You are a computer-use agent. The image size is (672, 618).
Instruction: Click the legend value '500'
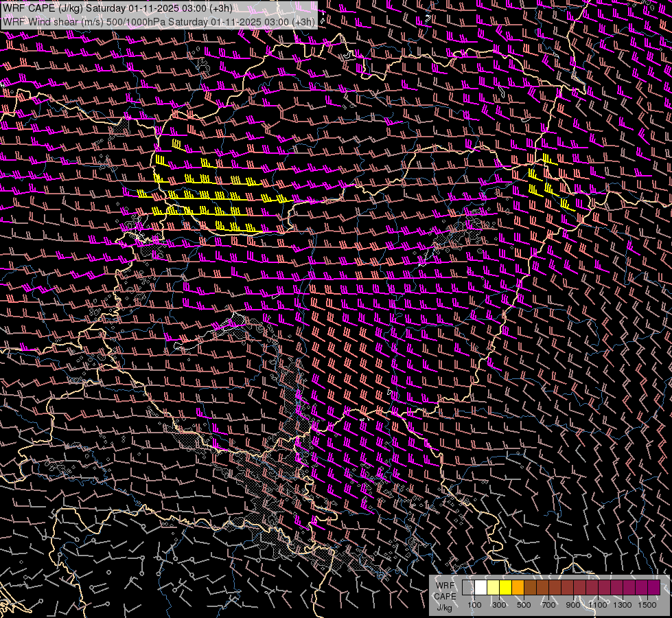[x=524, y=605]
